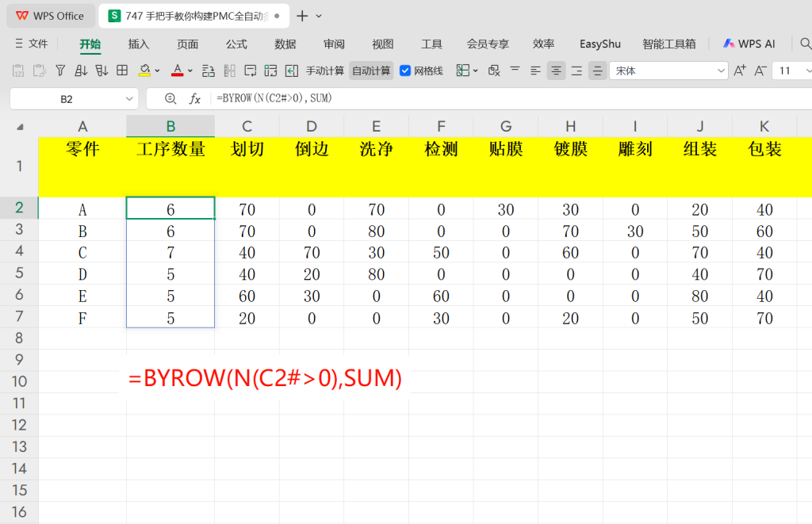Switch to automatic calculation (自动计算)

(371, 71)
